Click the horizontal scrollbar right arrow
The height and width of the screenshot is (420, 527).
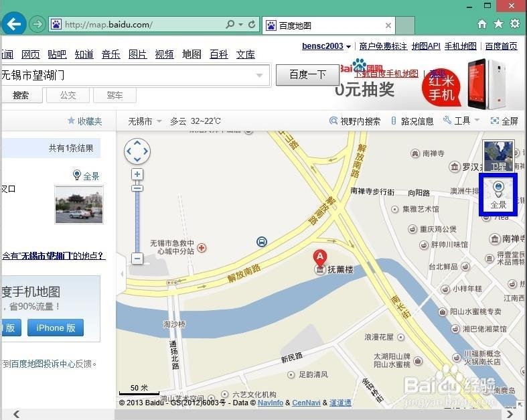coord(510,414)
